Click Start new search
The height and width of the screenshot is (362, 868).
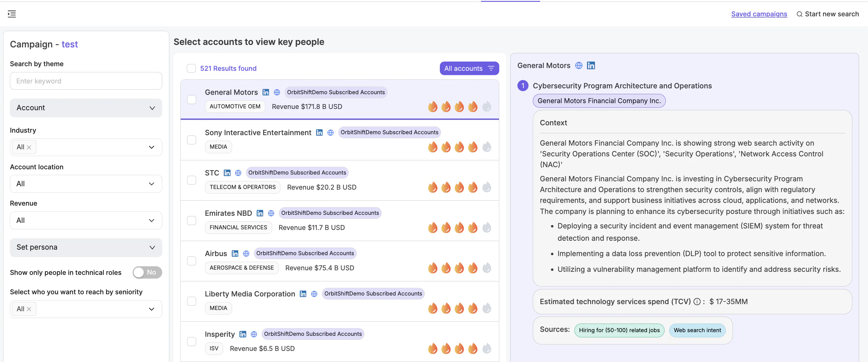(x=827, y=14)
